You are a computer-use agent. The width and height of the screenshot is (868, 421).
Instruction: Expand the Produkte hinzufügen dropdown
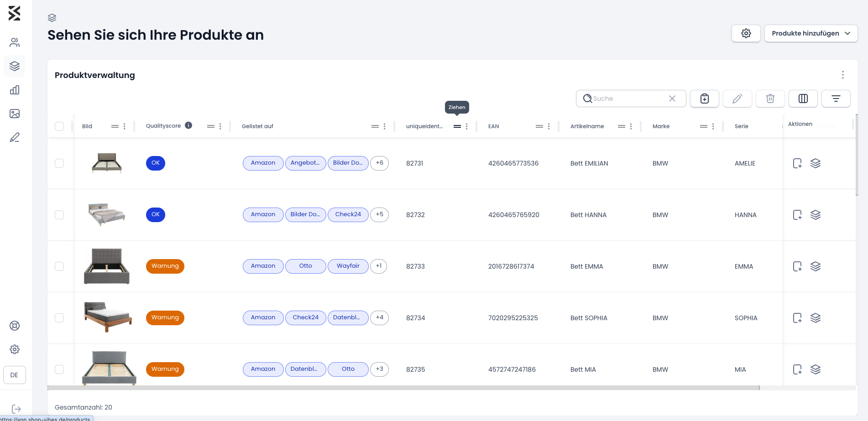(810, 33)
